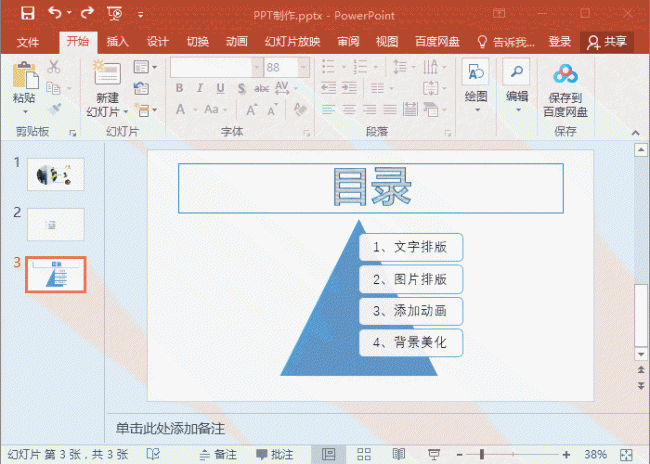Open the 文件 menu
This screenshot has height=464, width=650.
tap(28, 42)
